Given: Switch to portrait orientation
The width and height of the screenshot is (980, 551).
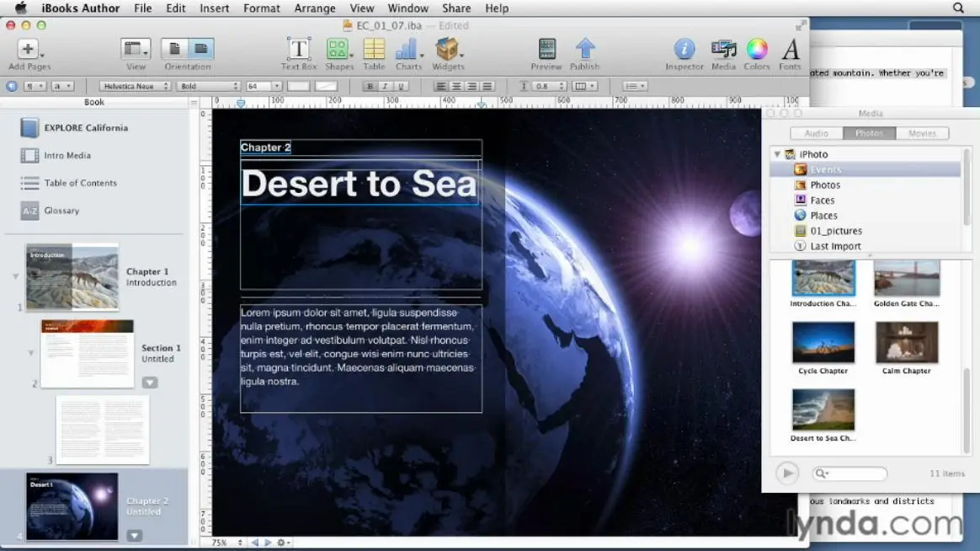Looking at the screenshot, I should [x=174, y=49].
